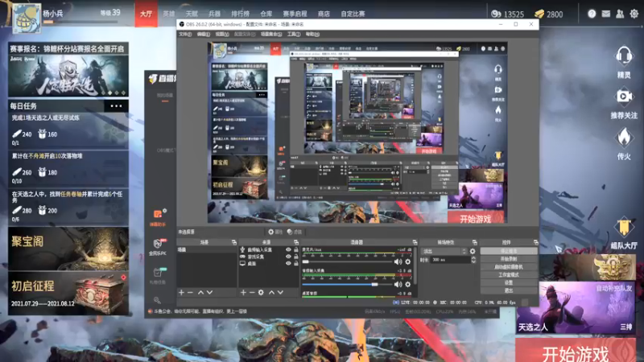644x362 pixels.
Task: Open 每日任务 three-dots more menu
Action: click(116, 106)
